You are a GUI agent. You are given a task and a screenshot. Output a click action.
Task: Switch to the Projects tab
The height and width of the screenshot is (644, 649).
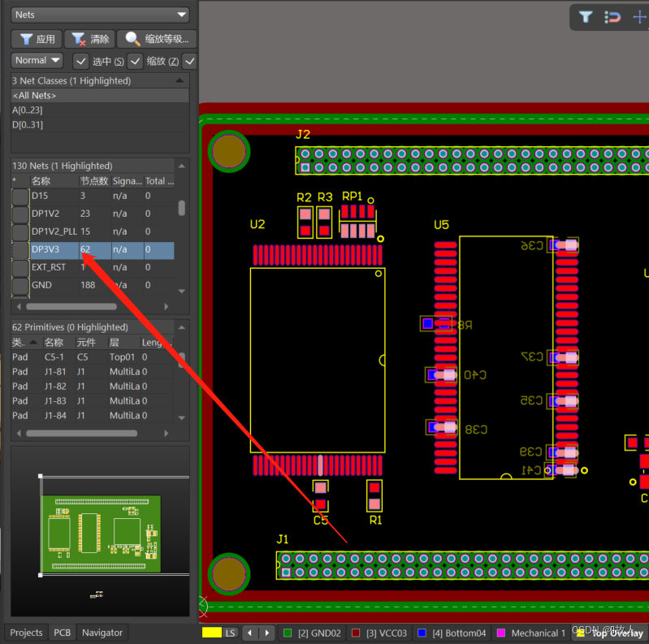coord(26,633)
